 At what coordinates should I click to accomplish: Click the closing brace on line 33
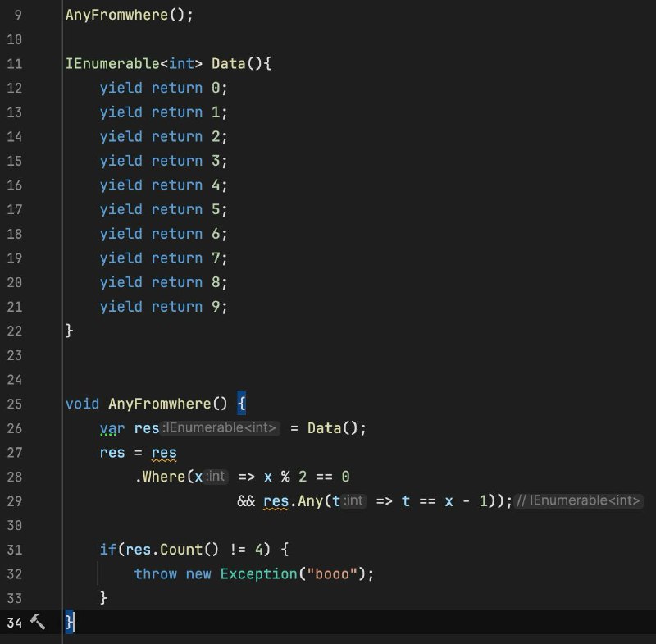click(x=104, y=598)
